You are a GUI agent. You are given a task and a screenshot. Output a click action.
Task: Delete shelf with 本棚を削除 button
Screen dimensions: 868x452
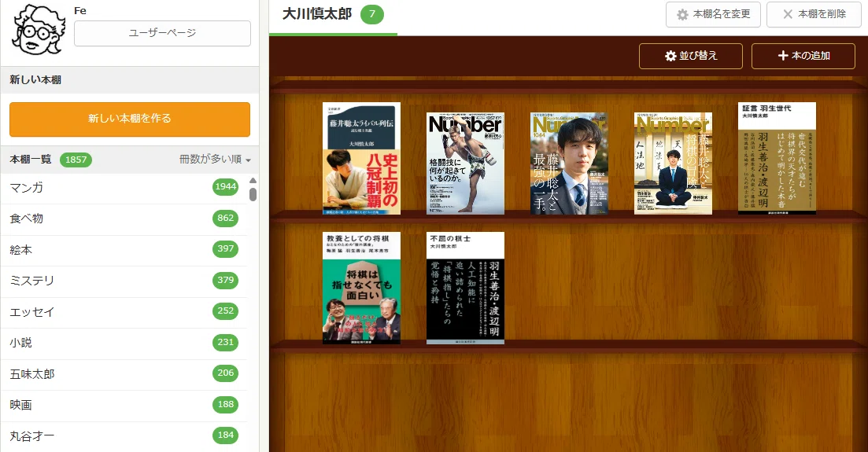pyautogui.click(x=814, y=14)
